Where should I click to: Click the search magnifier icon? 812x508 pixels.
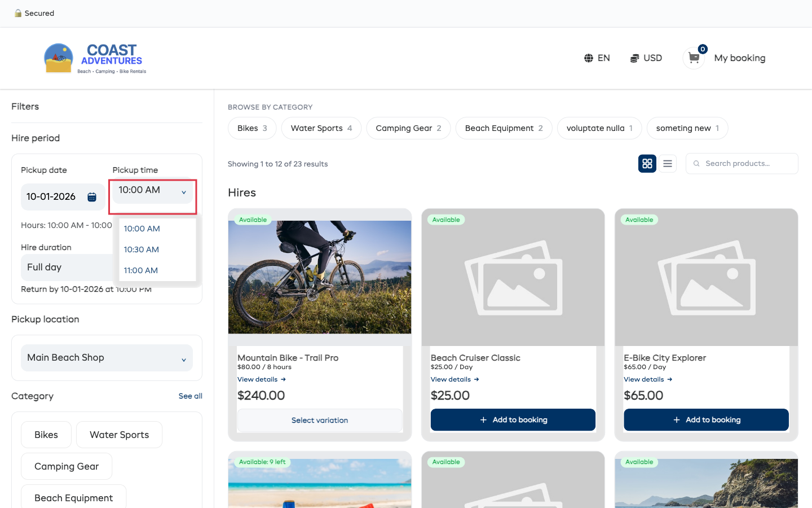pyautogui.click(x=696, y=164)
